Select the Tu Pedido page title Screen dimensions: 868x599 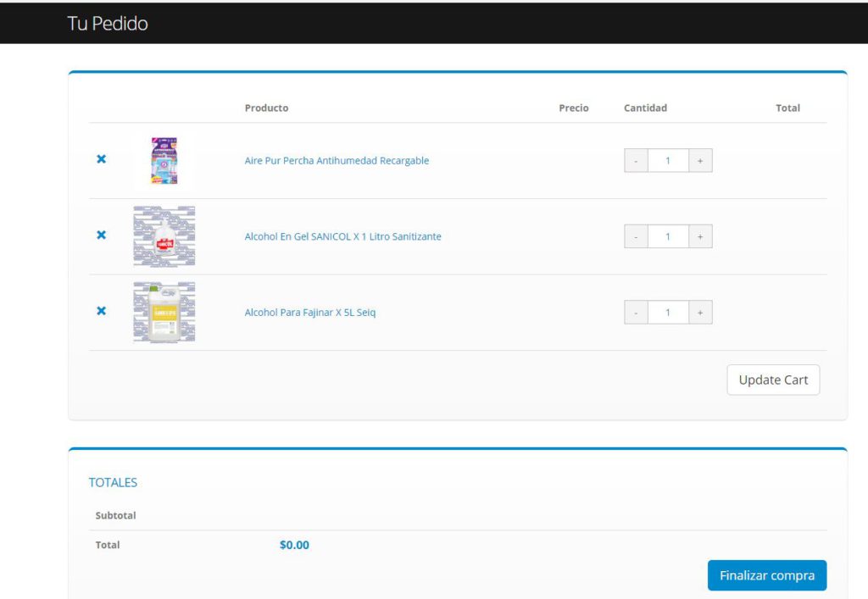108,23
